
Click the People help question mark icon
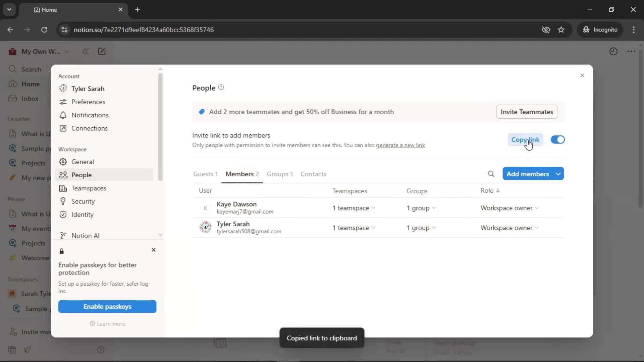[221, 87]
